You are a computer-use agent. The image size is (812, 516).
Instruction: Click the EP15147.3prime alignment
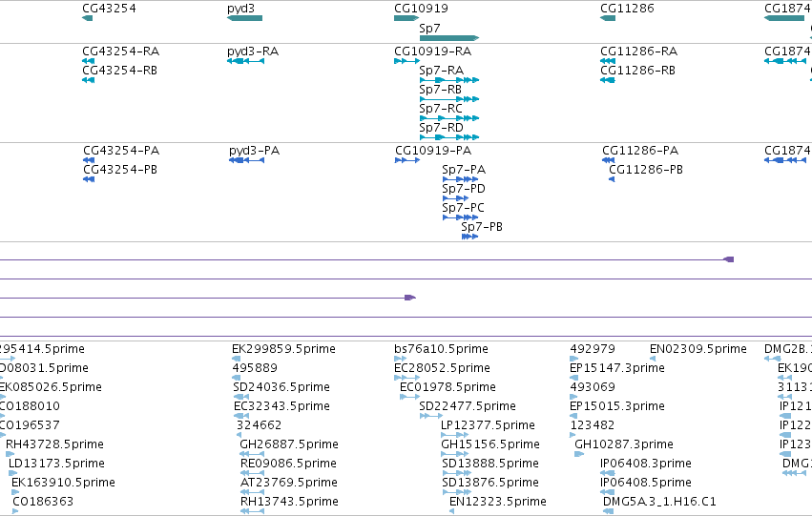point(617,368)
